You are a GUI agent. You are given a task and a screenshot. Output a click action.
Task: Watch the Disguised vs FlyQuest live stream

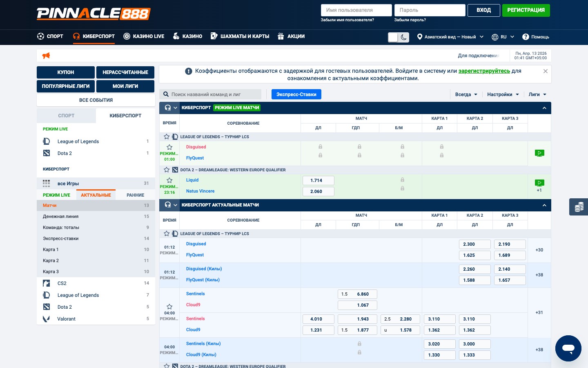click(539, 153)
